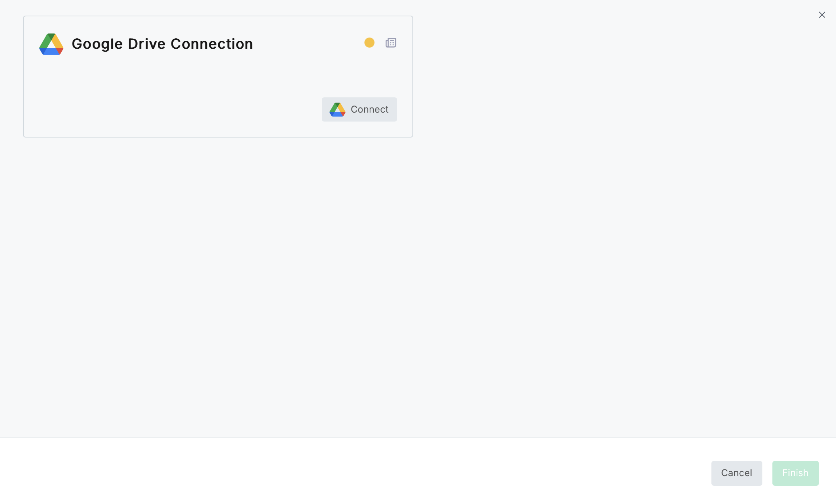Click the Drive icon inside the Connect button

coord(337,110)
